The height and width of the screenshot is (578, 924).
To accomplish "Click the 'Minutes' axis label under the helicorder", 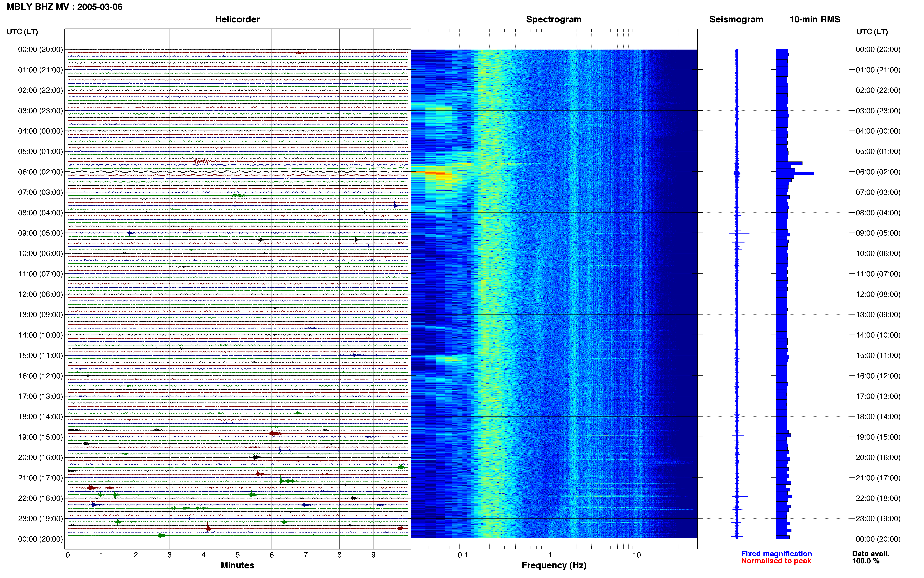I will coord(237,565).
